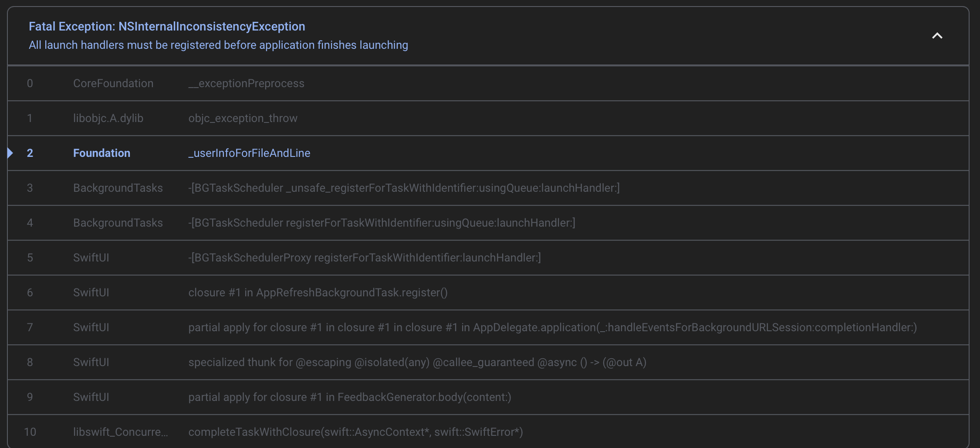Open the Fatal Exception: NSInternalInconsistencyException title

point(167,26)
